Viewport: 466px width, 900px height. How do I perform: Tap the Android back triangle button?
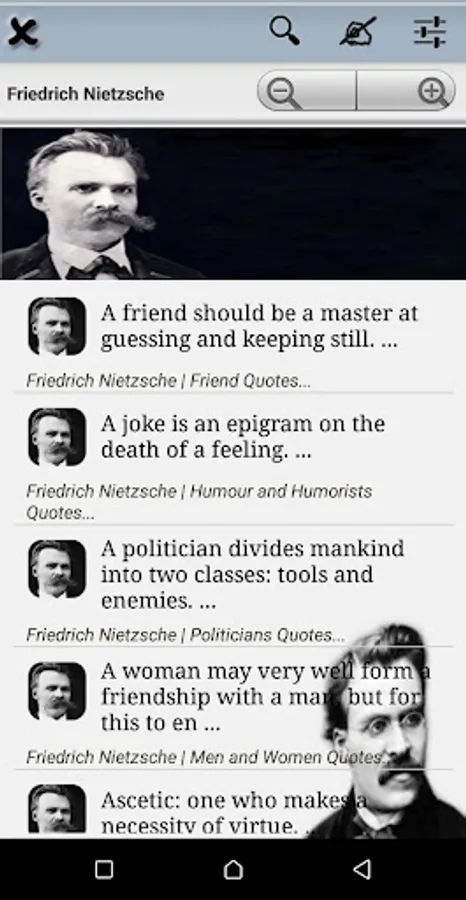pos(362,870)
